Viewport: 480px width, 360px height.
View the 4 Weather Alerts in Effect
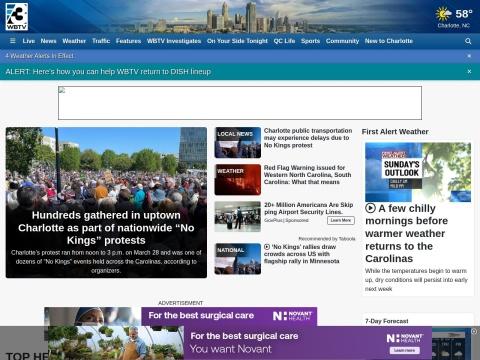click(x=39, y=56)
